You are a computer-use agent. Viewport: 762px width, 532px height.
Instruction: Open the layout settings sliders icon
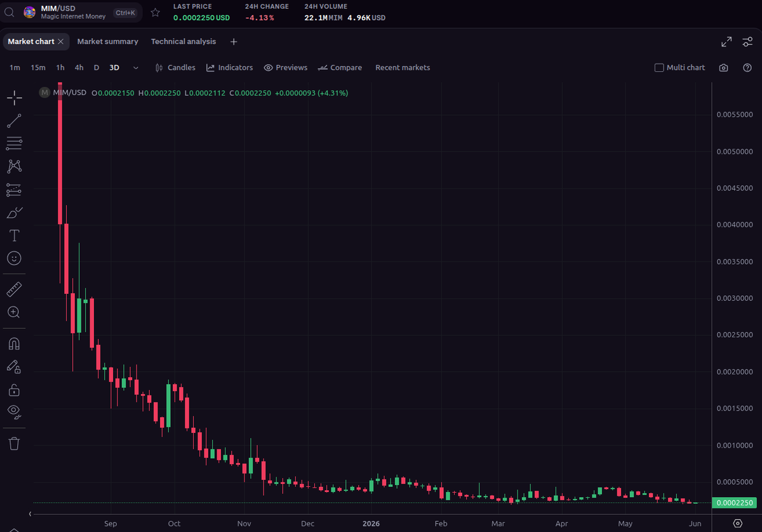[x=747, y=42]
